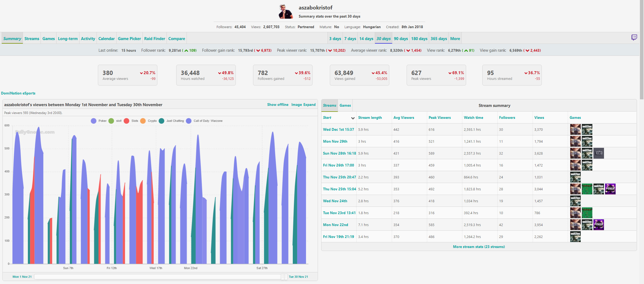The image size is (644, 284).
Task: Click the Poker game icon in Mon Nov 22nd row
Action: (x=599, y=225)
